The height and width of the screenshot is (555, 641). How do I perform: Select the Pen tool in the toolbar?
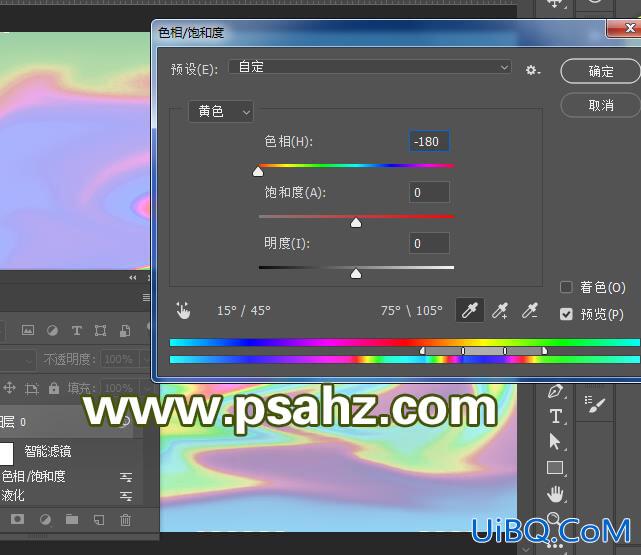pyautogui.click(x=555, y=391)
